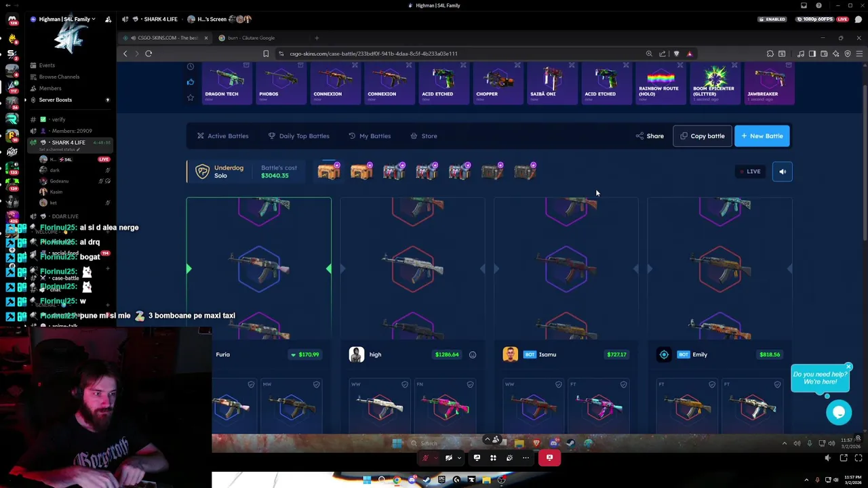The height and width of the screenshot is (488, 868).
Task: Close the 'Do you need help' bubble
Action: coord(848,367)
